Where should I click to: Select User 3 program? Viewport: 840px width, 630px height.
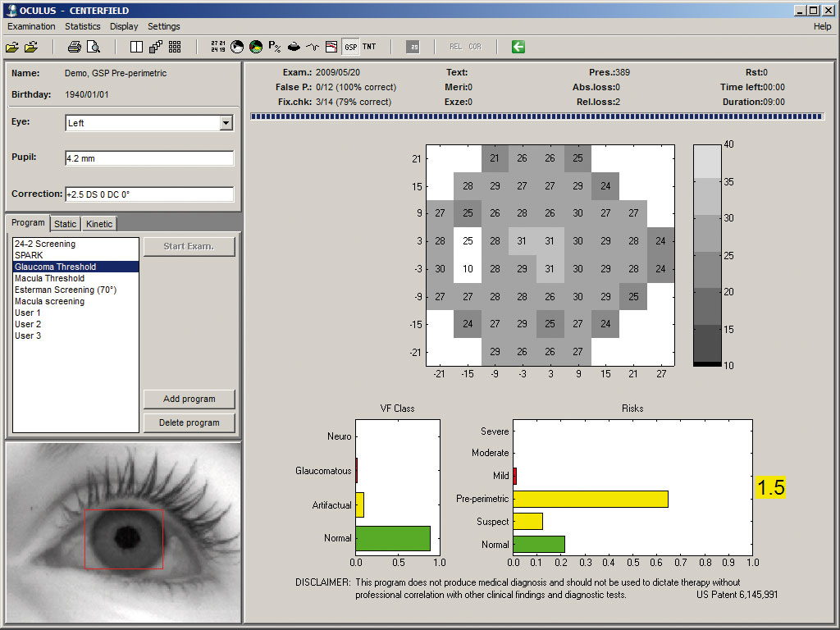pyautogui.click(x=75, y=336)
